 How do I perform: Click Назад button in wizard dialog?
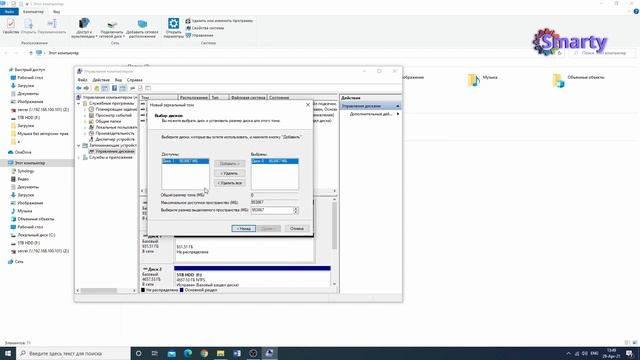tap(244, 229)
